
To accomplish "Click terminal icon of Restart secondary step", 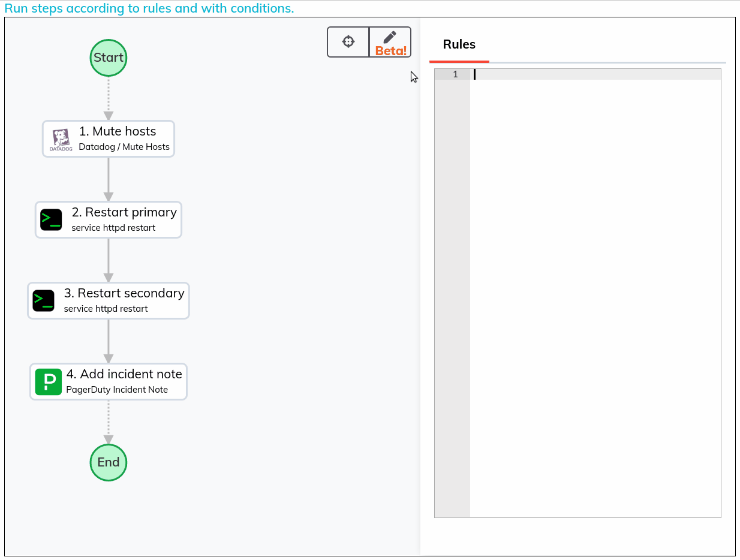I will (44, 301).
